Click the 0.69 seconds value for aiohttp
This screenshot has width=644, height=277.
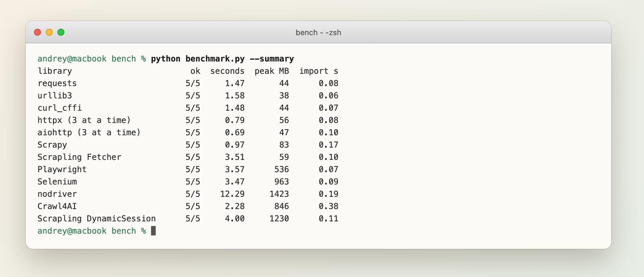[x=235, y=132]
